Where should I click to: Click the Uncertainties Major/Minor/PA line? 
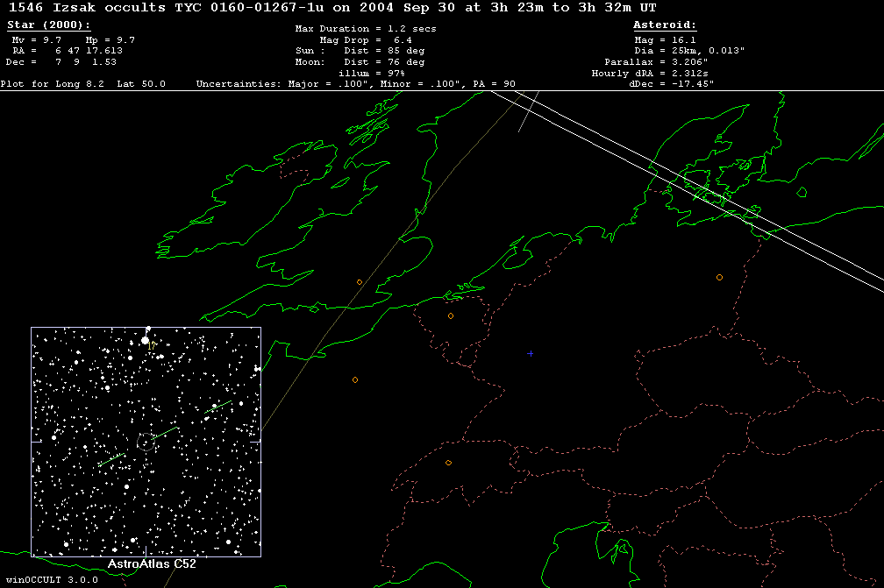(356, 84)
